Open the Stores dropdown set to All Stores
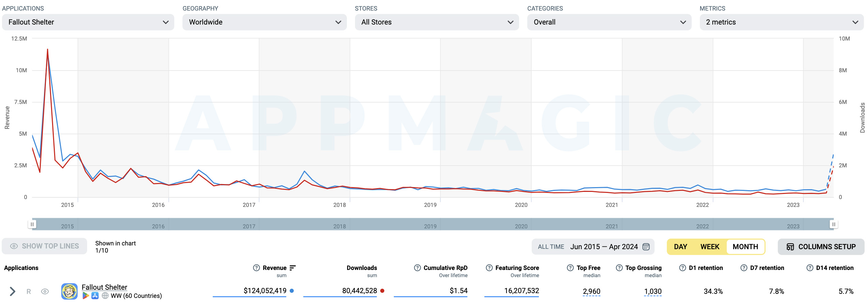The width and height of the screenshot is (868, 302). (x=437, y=22)
